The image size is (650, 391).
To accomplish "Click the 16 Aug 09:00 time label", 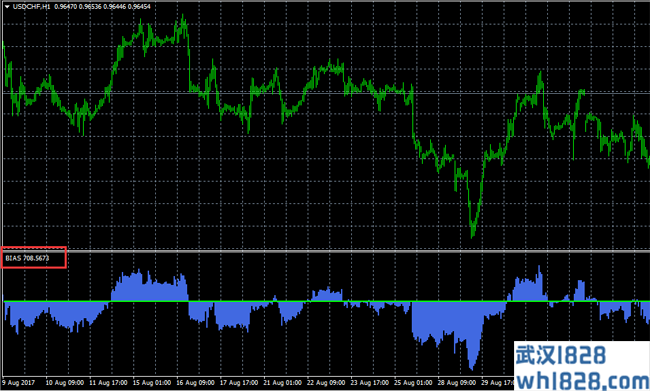I will click(195, 382).
